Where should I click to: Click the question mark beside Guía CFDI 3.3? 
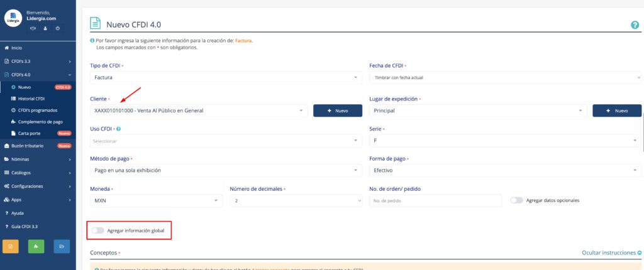(x=6, y=227)
